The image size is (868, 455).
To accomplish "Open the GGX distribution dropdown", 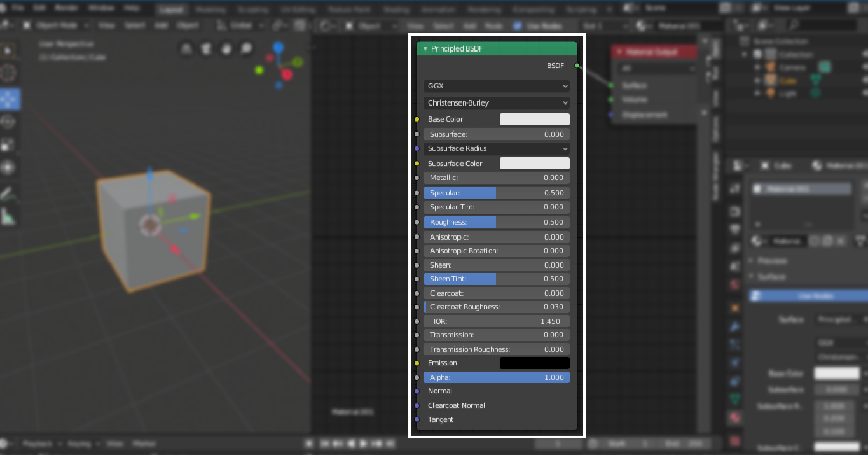I will (x=497, y=86).
